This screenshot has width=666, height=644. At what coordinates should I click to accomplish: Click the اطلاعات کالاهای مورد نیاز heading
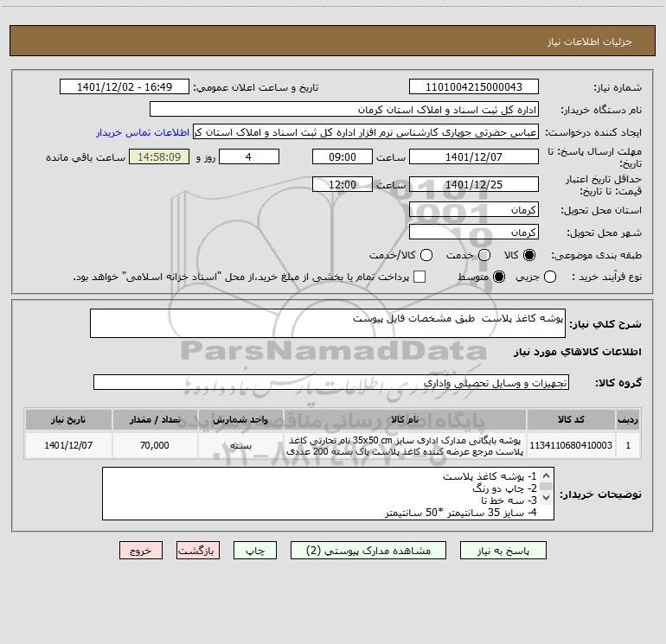point(578,352)
